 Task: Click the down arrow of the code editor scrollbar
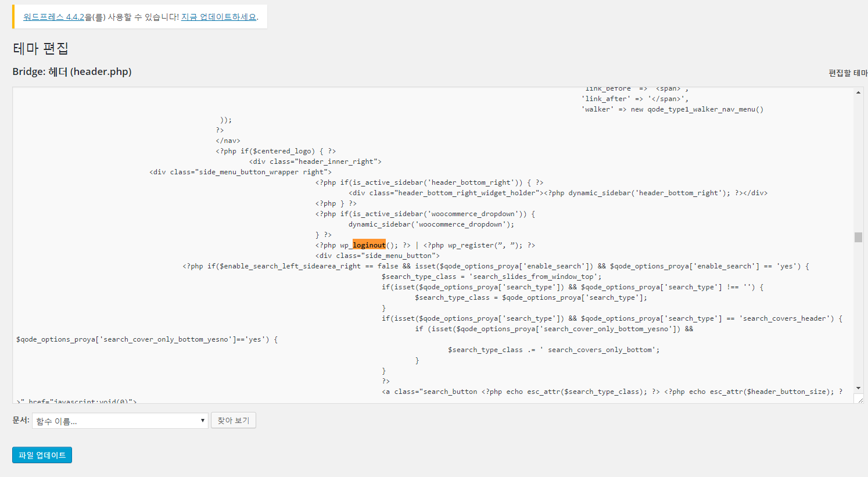click(x=858, y=388)
